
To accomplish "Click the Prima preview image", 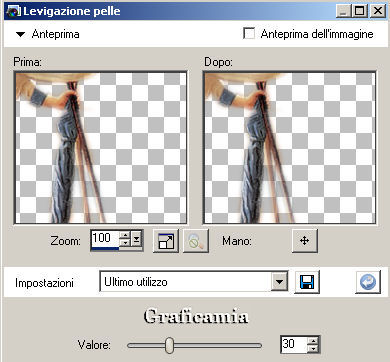I will pos(100,148).
